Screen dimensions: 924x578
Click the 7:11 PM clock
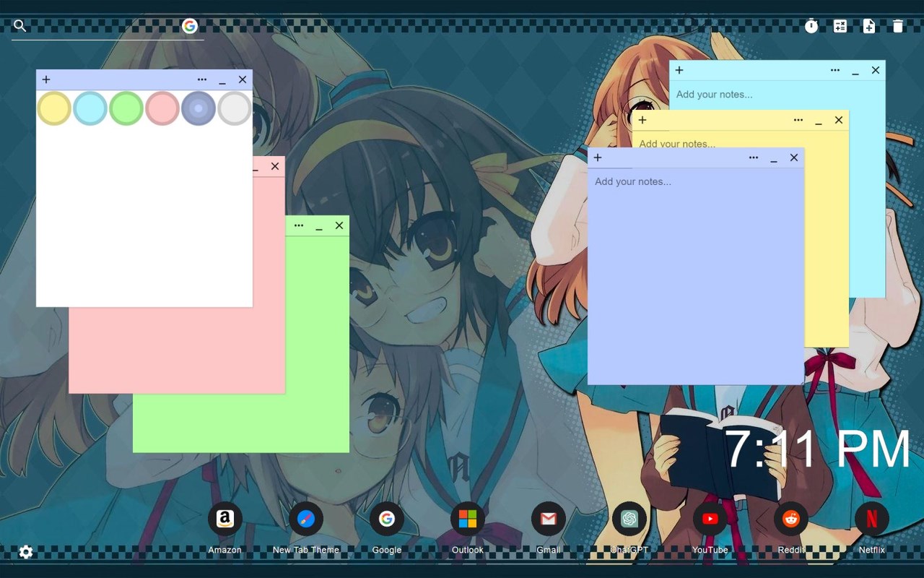(817, 449)
